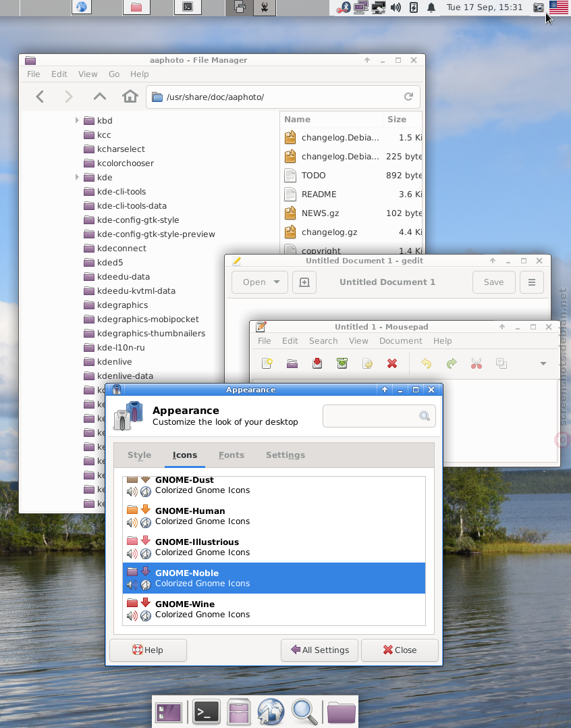Switch to Settings tab in Appearance
Screen dimensions: 571x728
(x=285, y=455)
